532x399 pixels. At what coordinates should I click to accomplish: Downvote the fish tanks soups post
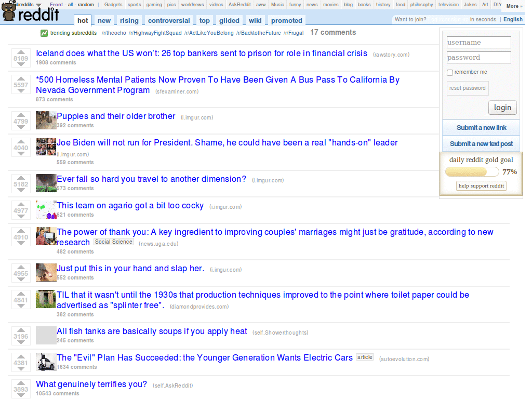point(21,342)
